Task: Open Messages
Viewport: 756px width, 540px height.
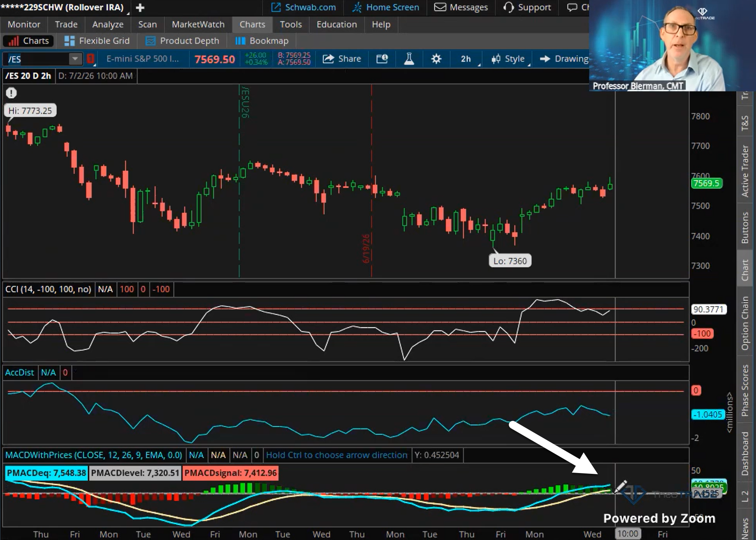Action: coord(461,7)
